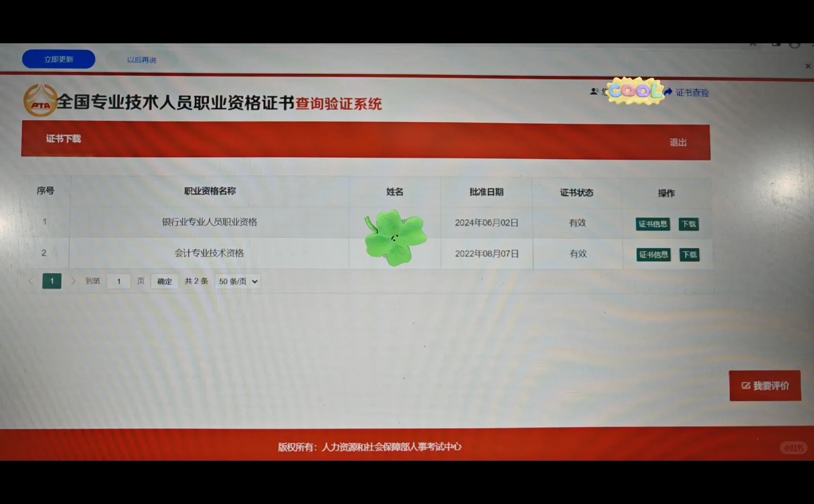Click the pencil icon on 我要评价 button

pos(746,385)
